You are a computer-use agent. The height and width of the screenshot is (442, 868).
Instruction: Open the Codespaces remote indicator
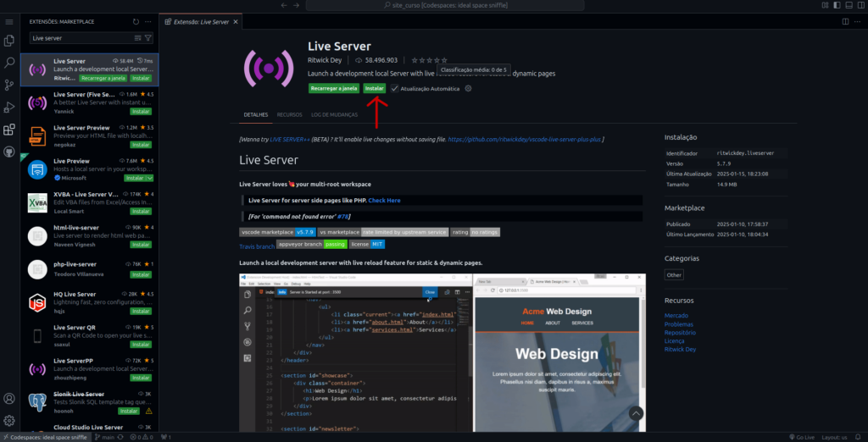pos(44,437)
